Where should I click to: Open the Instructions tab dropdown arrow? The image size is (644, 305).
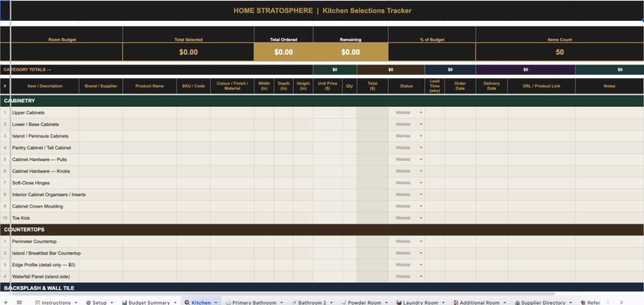click(x=76, y=303)
